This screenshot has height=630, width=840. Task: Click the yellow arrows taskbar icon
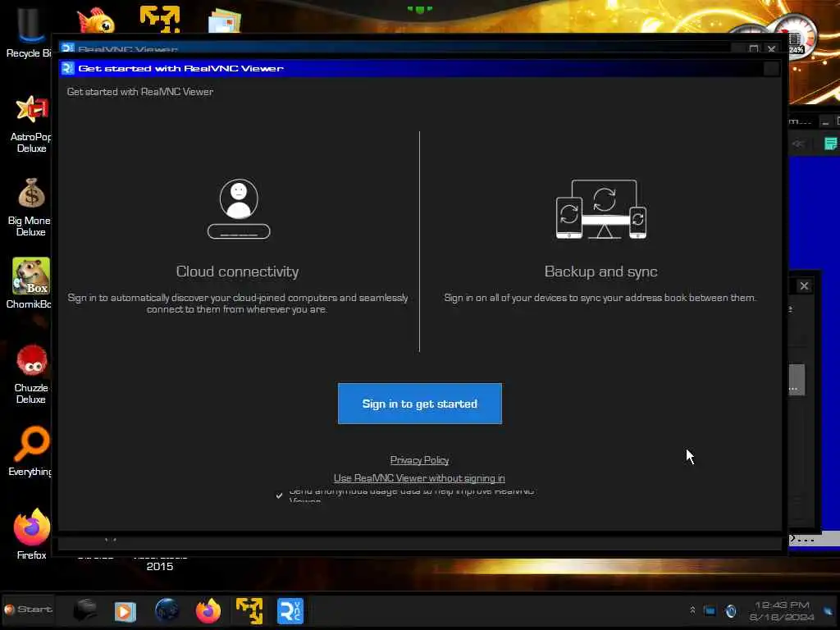[x=249, y=610]
